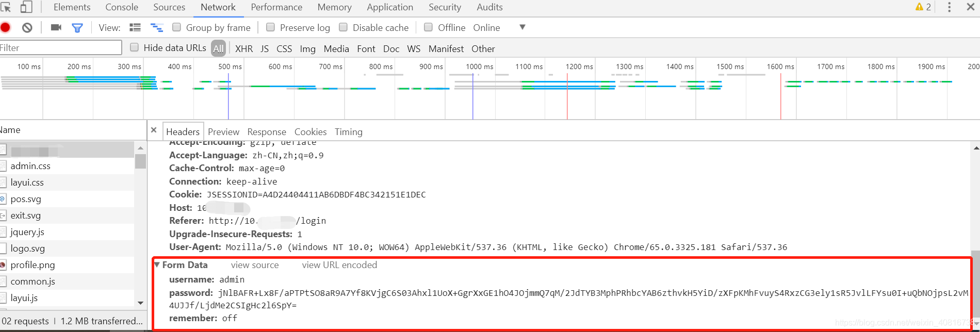Filter requests by JS

(265, 48)
